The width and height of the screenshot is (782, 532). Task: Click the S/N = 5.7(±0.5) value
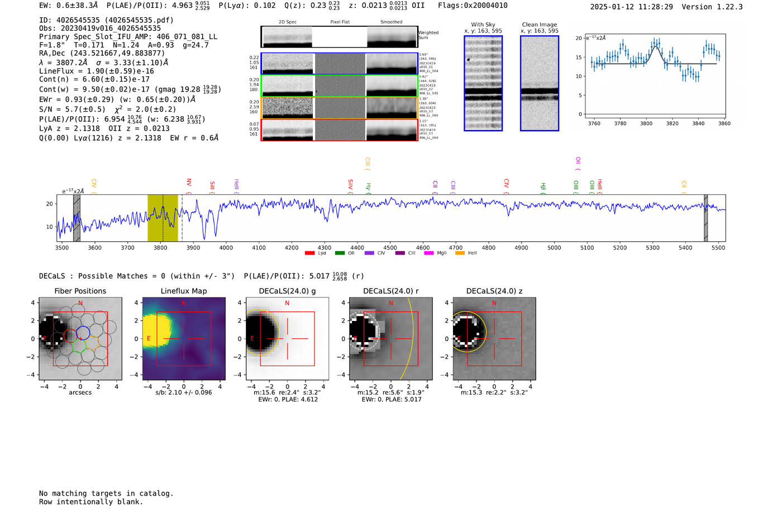[72, 109]
